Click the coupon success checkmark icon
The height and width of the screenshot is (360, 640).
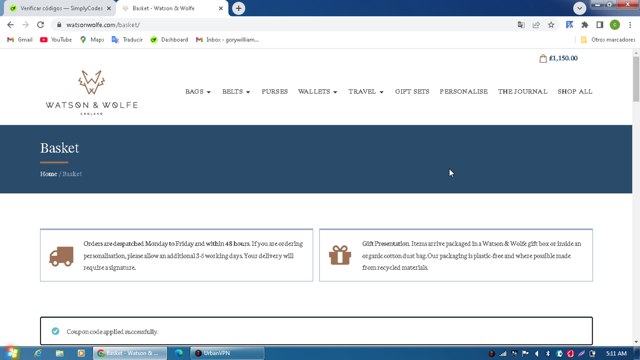click(56, 331)
